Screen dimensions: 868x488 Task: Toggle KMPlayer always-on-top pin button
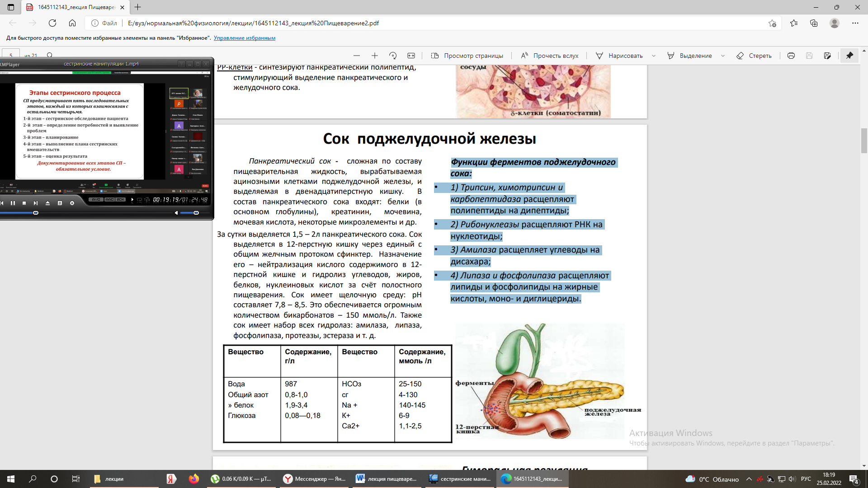click(x=181, y=64)
